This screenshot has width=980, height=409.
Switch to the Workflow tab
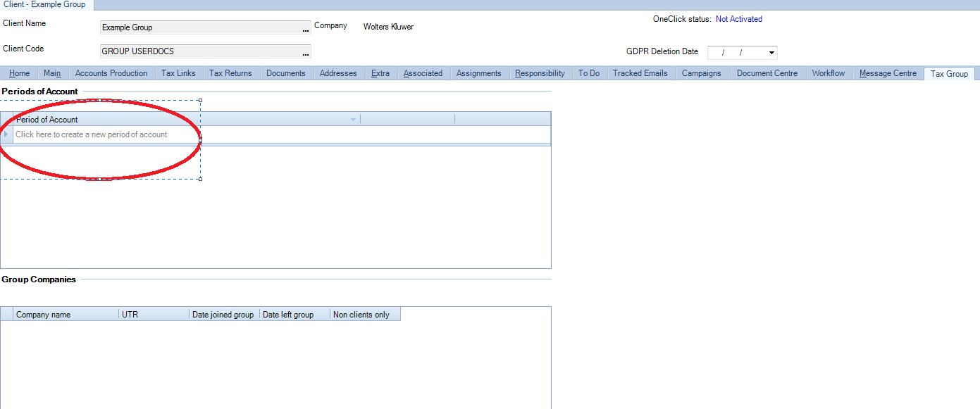click(x=829, y=73)
